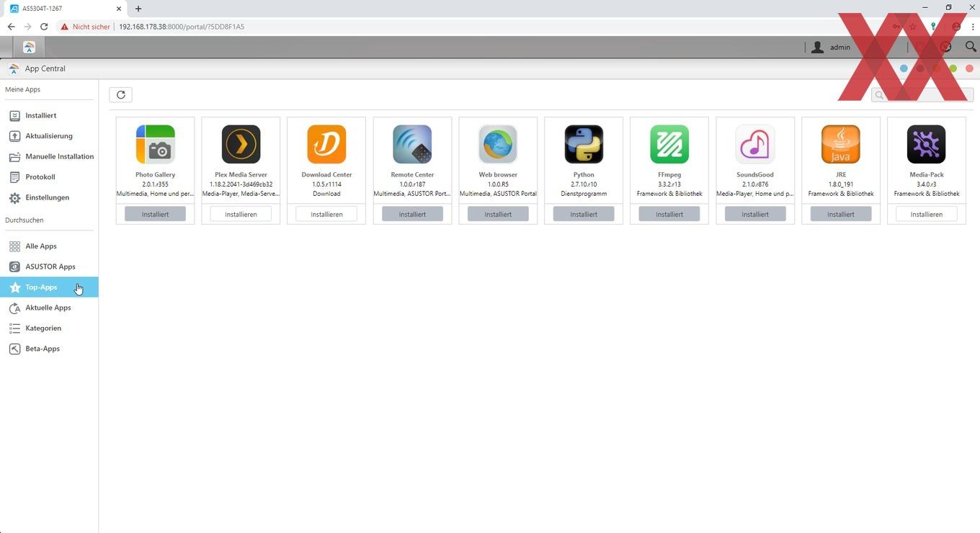Select Alle Apps in Durchsuchen
The image size is (980, 533).
(x=49, y=246)
